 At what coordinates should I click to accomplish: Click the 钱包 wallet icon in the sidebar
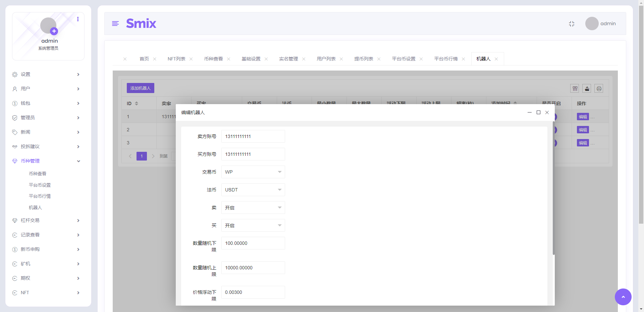point(14,103)
